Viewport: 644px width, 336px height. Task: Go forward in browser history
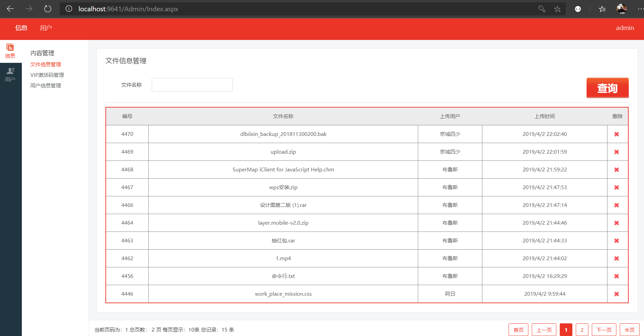click(29, 9)
